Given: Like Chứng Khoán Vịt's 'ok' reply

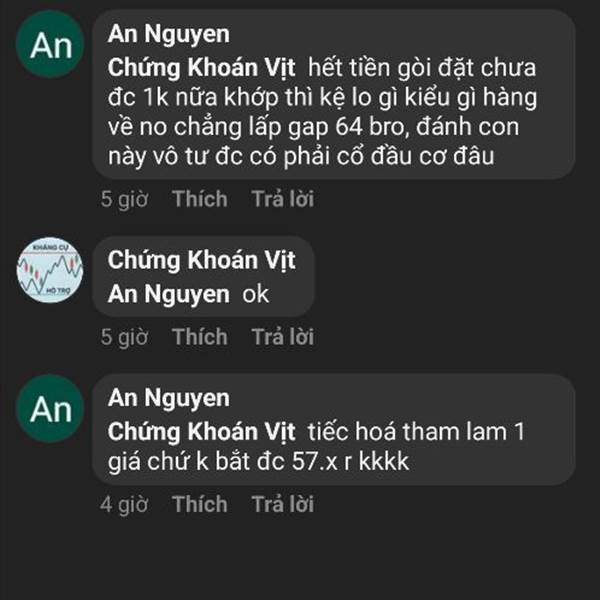Looking at the screenshot, I should pyautogui.click(x=200, y=336).
